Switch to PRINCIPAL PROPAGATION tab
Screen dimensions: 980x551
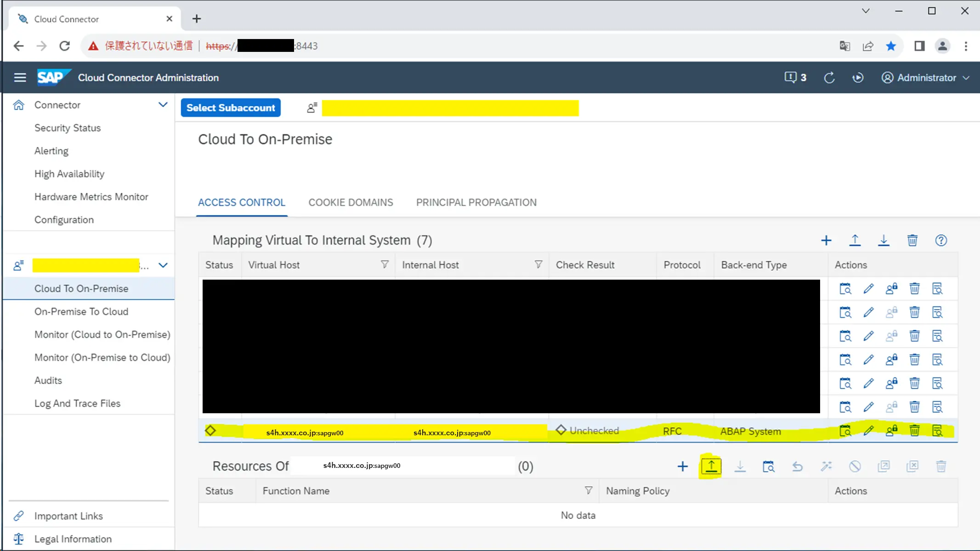(x=476, y=202)
